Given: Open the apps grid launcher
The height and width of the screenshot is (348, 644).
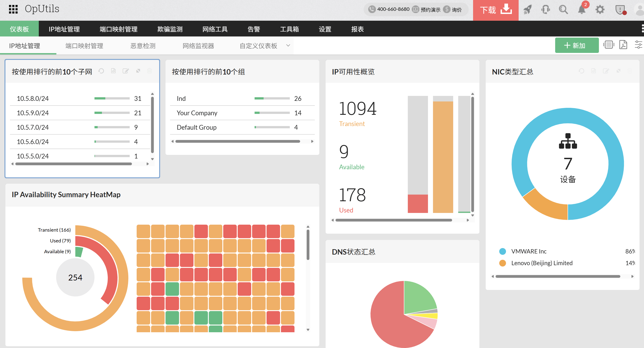Looking at the screenshot, I should pyautogui.click(x=13, y=9).
